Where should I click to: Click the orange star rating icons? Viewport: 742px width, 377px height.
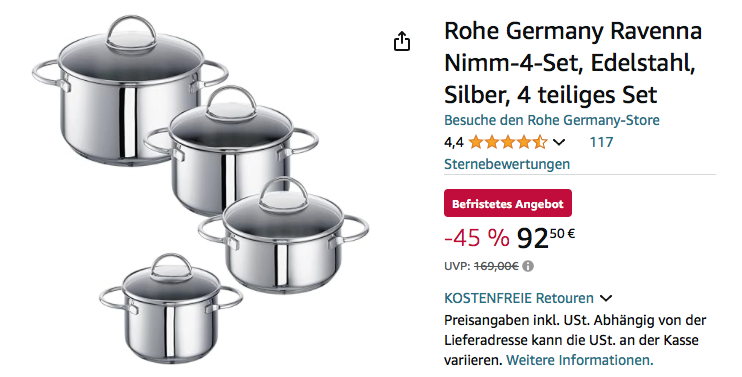point(508,142)
